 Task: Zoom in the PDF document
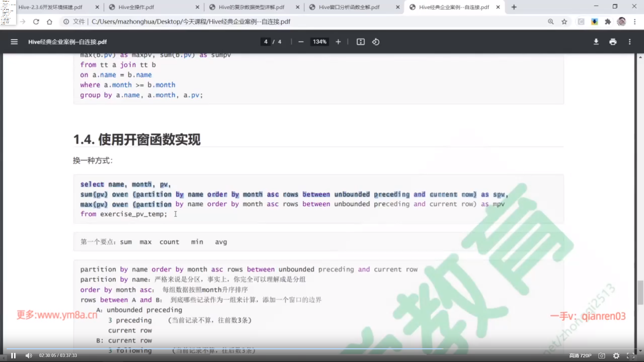(x=338, y=42)
